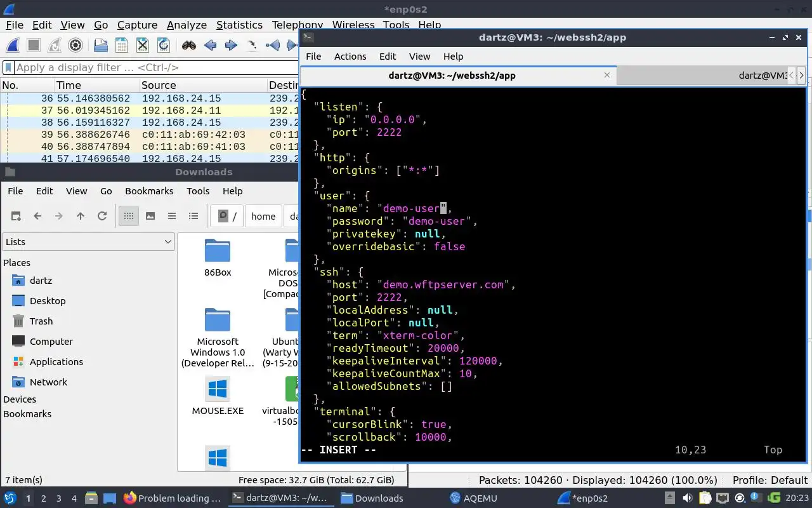The image size is (812, 508).
Task: Open Firefox 'Problem loading' taskbar item
Action: pos(172,498)
